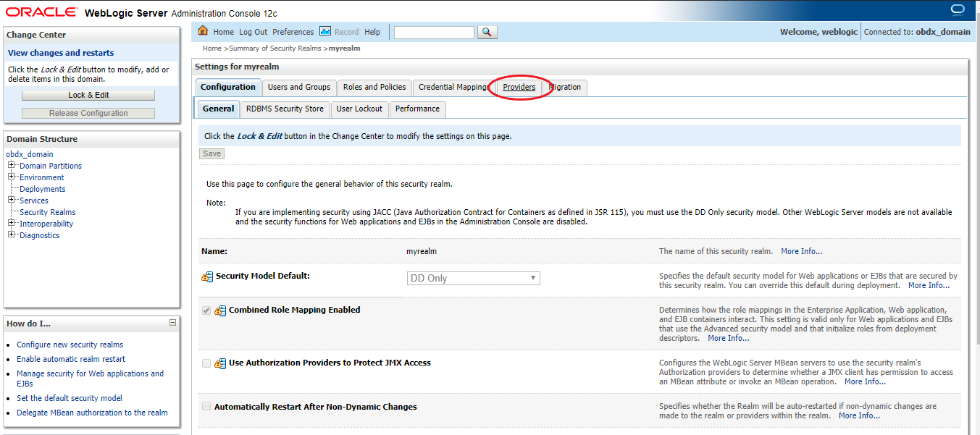Viewport: 980px width, 435px height.
Task: Click the Home toolbar link
Action: [x=223, y=32]
